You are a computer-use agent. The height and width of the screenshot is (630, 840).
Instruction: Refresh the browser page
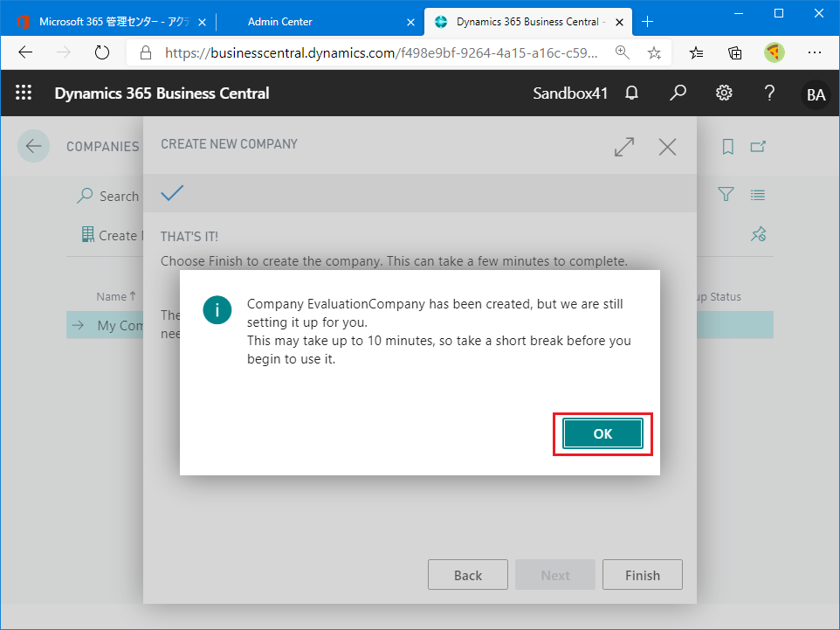coord(102,52)
